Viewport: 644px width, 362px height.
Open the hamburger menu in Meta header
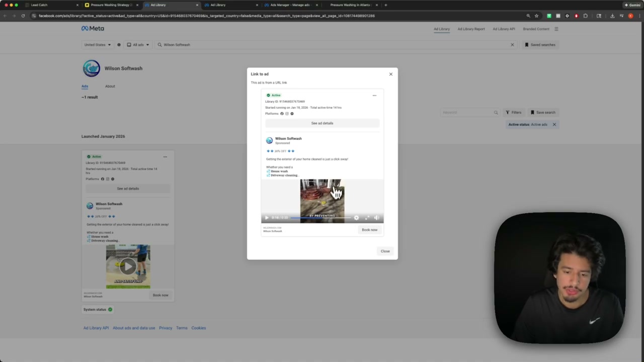point(556,29)
